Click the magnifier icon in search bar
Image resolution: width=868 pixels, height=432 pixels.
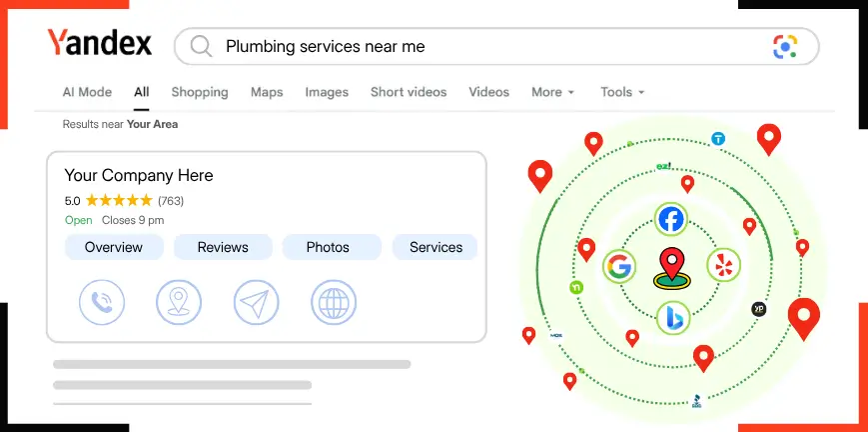coord(201,46)
